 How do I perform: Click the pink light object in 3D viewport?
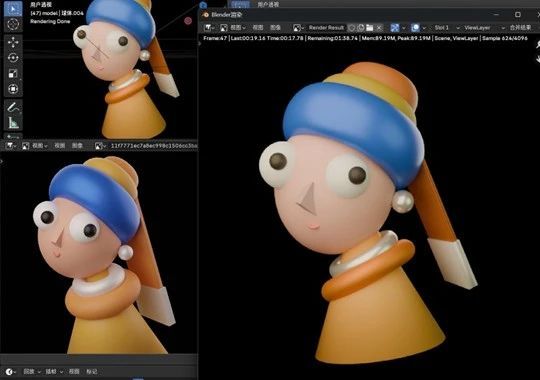pyautogui.click(x=188, y=21)
